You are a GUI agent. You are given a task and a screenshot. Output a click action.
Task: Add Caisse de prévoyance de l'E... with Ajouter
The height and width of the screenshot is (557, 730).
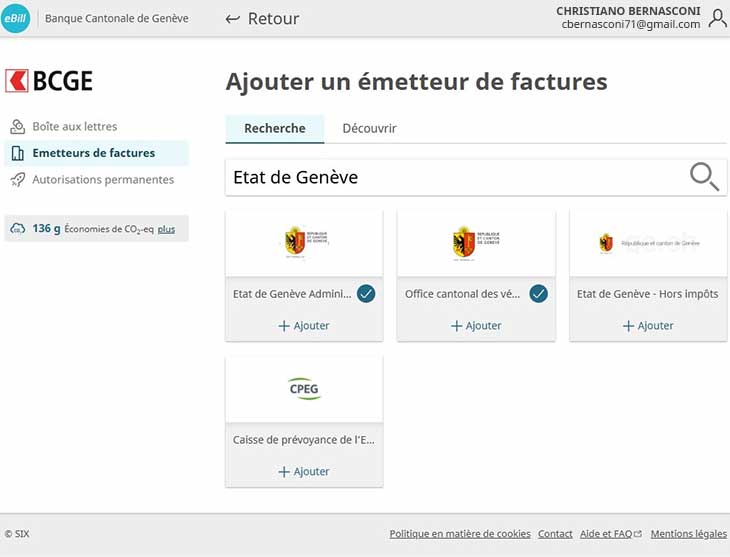point(304,471)
